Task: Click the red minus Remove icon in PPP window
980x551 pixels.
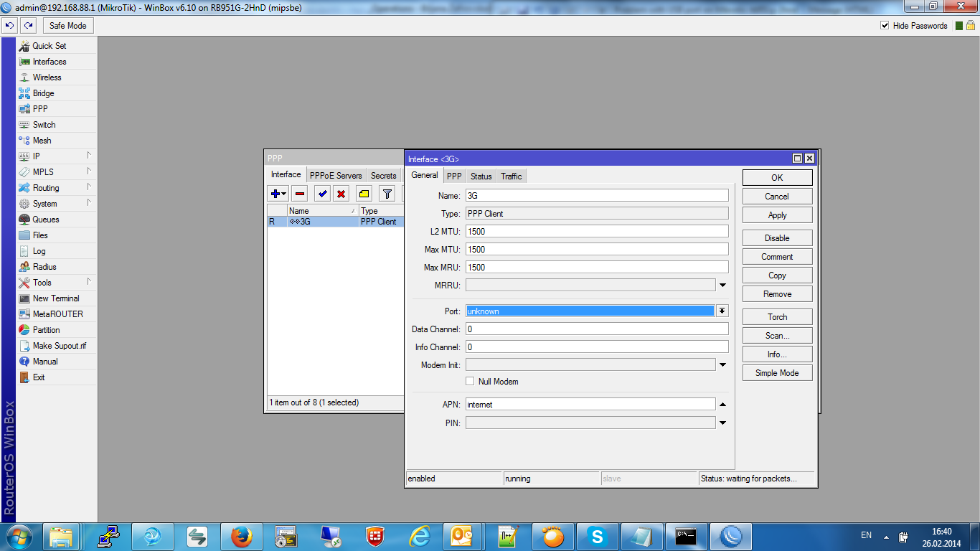Action: coord(300,194)
